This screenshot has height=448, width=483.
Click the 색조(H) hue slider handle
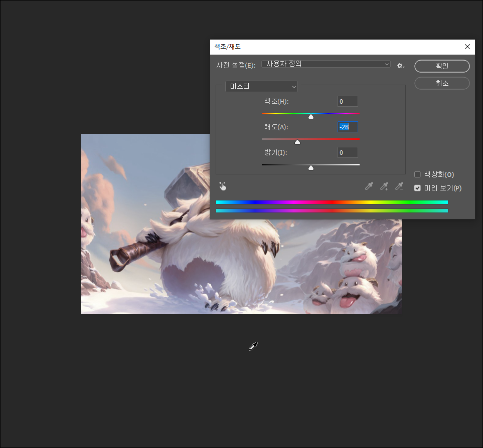click(311, 117)
